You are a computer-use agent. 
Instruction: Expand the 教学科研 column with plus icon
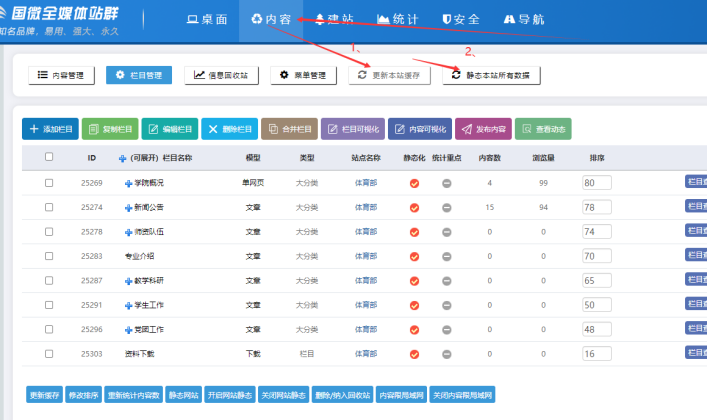(x=128, y=280)
